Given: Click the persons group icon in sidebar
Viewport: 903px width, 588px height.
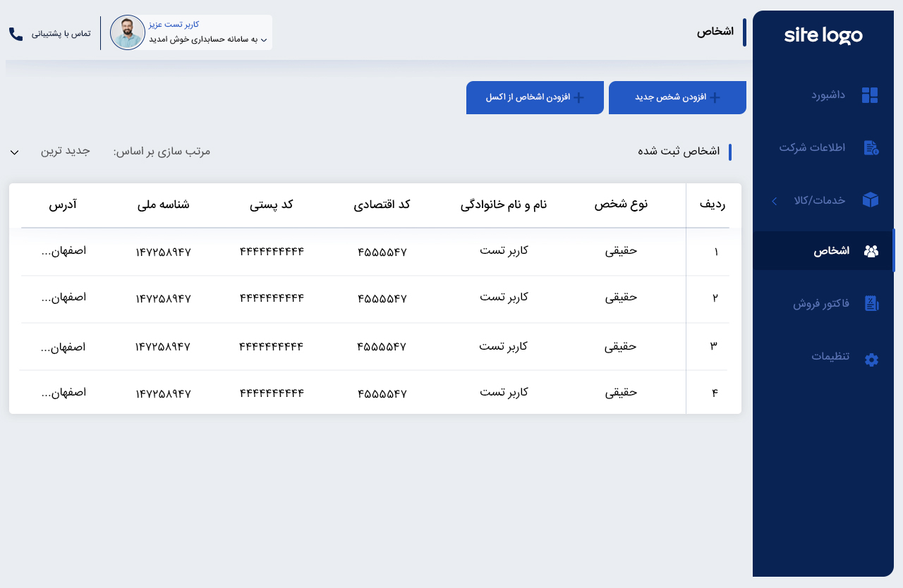Looking at the screenshot, I should (871, 251).
